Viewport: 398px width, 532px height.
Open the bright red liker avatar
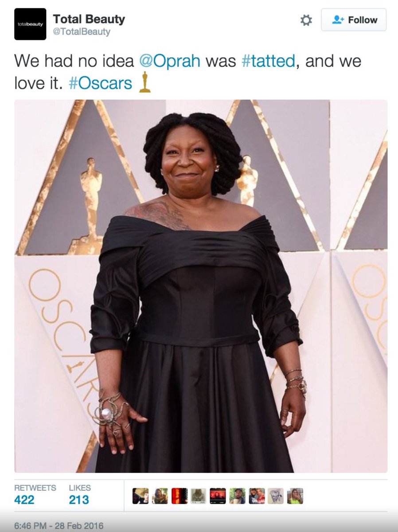pos(179,496)
